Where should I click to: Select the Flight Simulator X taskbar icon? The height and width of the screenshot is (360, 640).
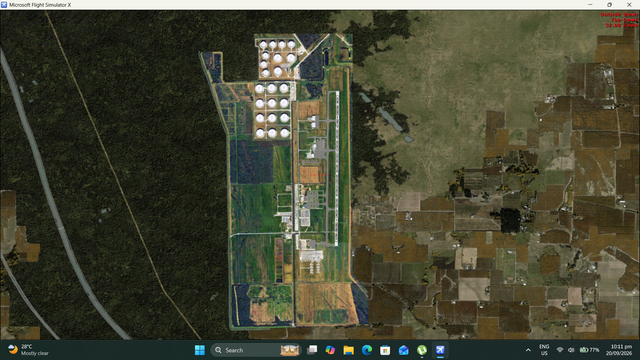pyautogui.click(x=440, y=350)
